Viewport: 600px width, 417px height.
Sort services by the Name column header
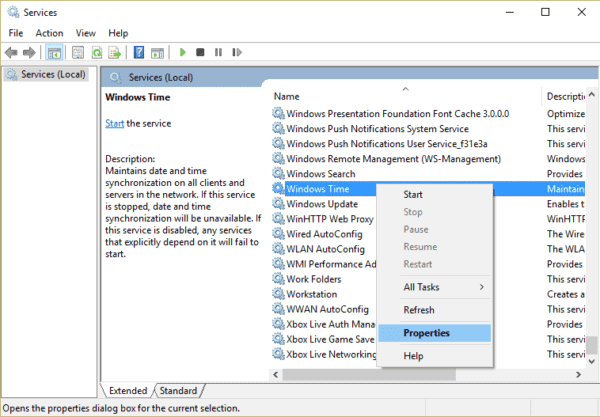400,96
